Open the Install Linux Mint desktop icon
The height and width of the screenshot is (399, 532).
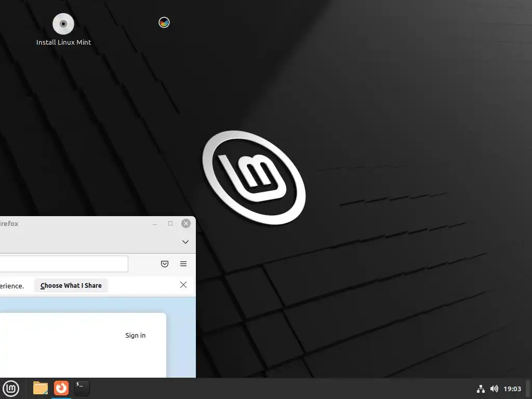pyautogui.click(x=63, y=30)
